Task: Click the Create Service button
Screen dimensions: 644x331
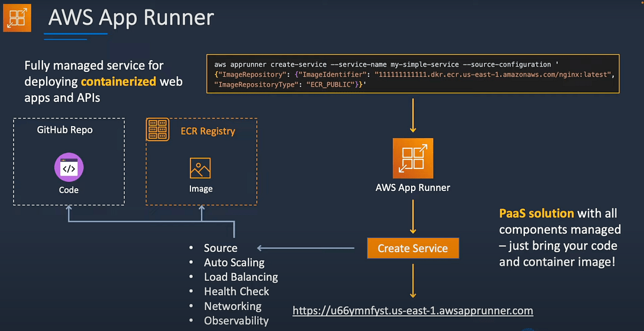Action: [412, 248]
